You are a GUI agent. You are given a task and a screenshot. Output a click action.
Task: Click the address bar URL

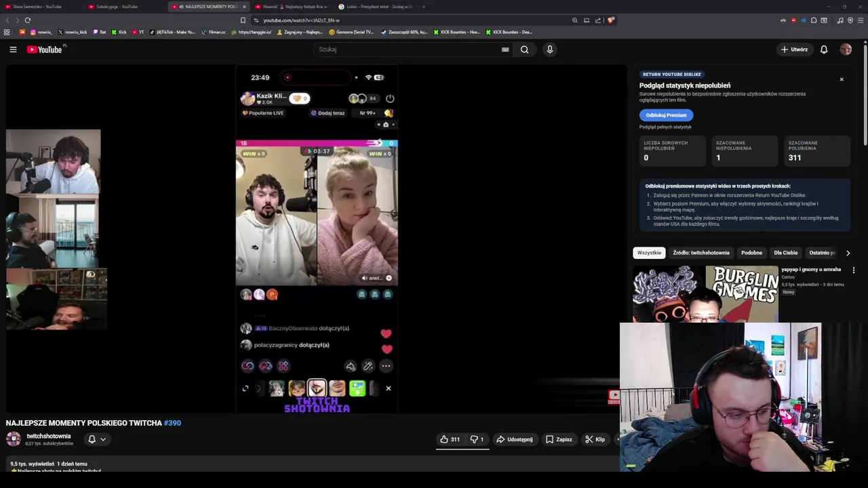(x=302, y=20)
